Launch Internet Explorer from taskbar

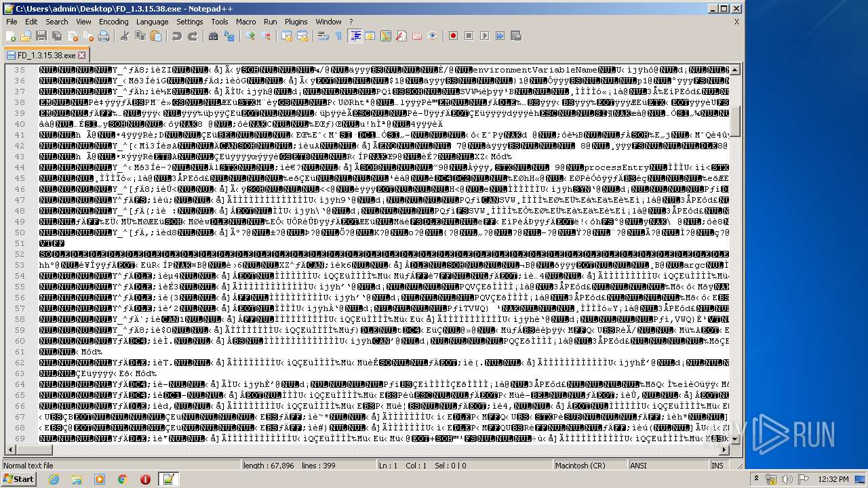pyautogui.click(x=54, y=479)
